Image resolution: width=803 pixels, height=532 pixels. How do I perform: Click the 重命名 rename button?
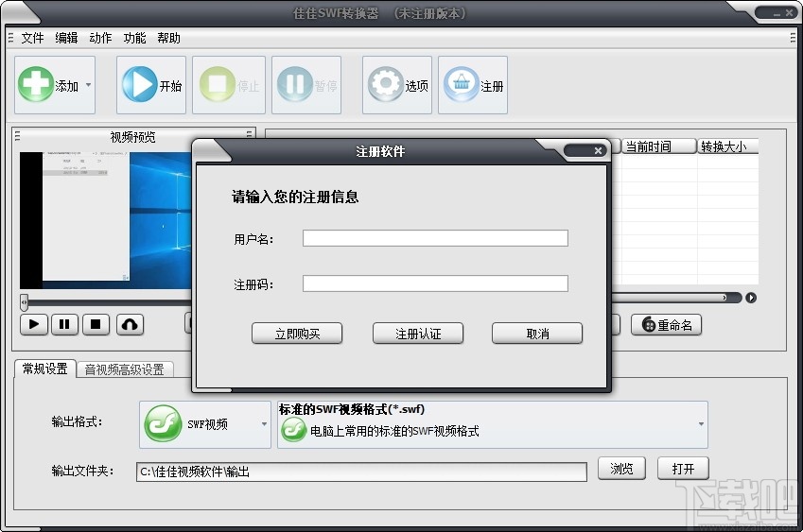pos(666,325)
